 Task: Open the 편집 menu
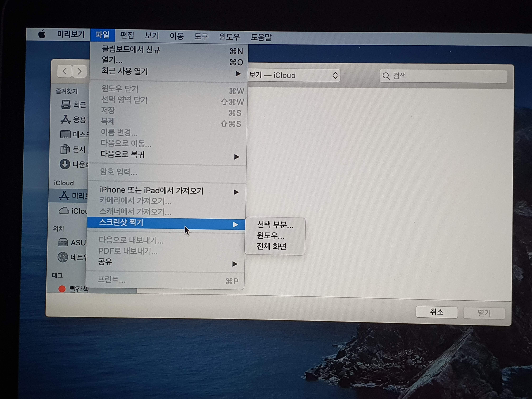(127, 36)
